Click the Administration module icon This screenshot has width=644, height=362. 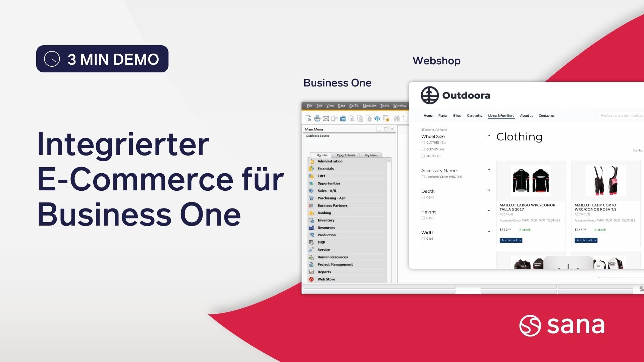(x=311, y=161)
